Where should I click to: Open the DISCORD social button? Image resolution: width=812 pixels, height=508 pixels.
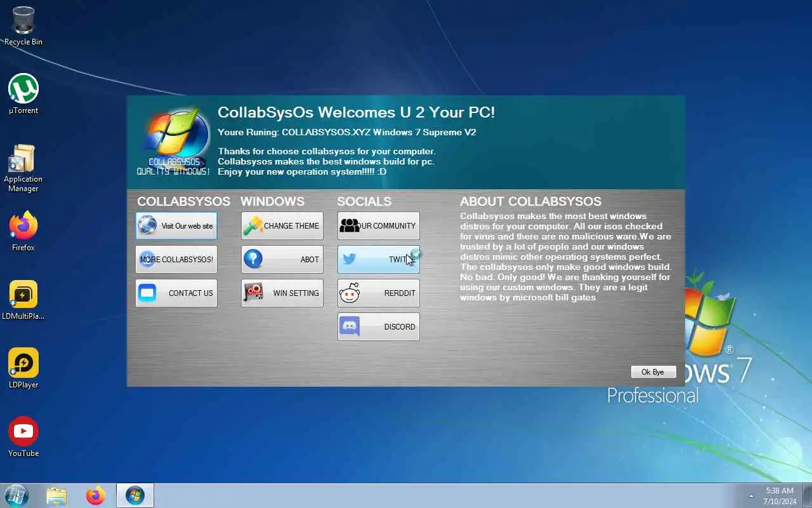[379, 326]
